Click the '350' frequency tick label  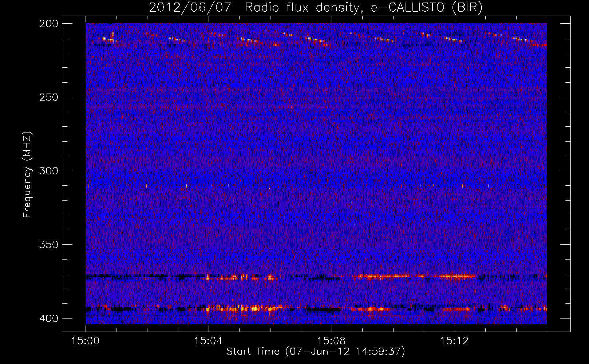click(x=49, y=245)
